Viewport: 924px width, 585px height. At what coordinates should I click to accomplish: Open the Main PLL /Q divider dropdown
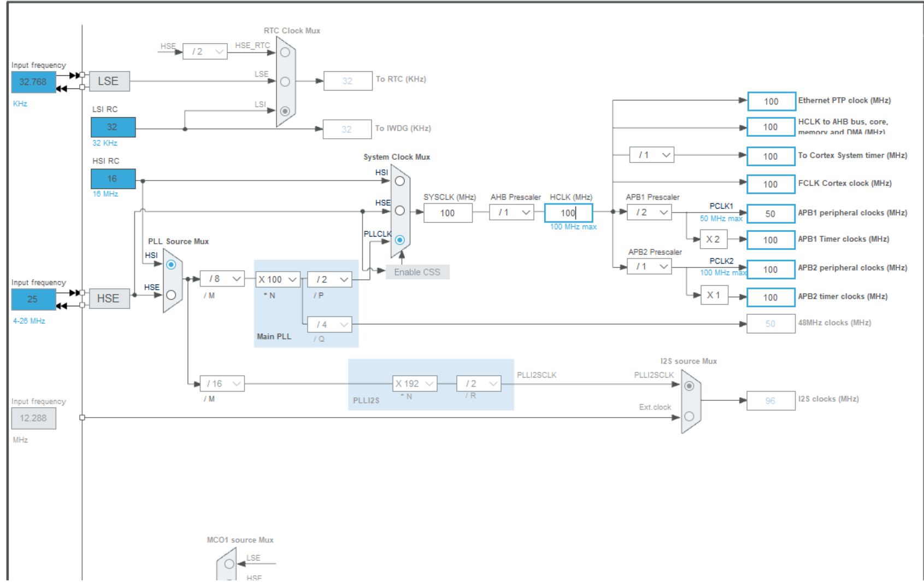tap(330, 324)
